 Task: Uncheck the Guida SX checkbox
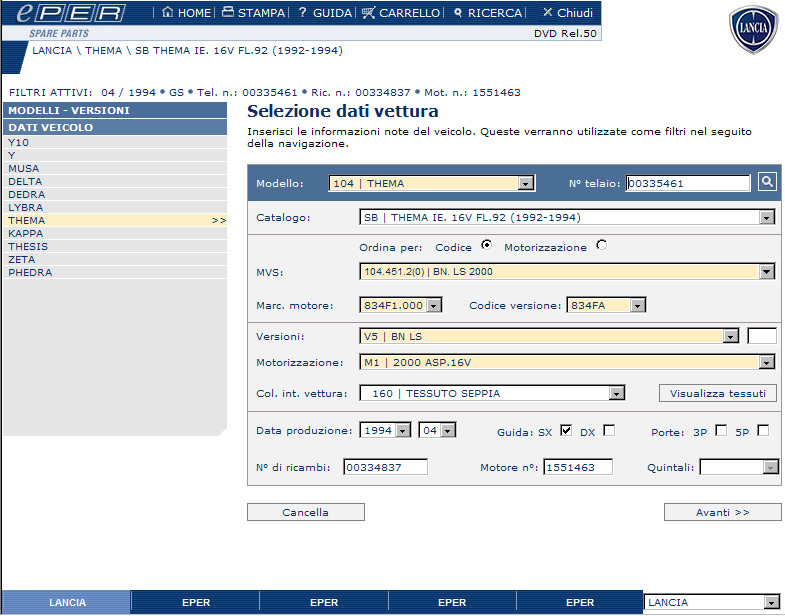coord(566,430)
